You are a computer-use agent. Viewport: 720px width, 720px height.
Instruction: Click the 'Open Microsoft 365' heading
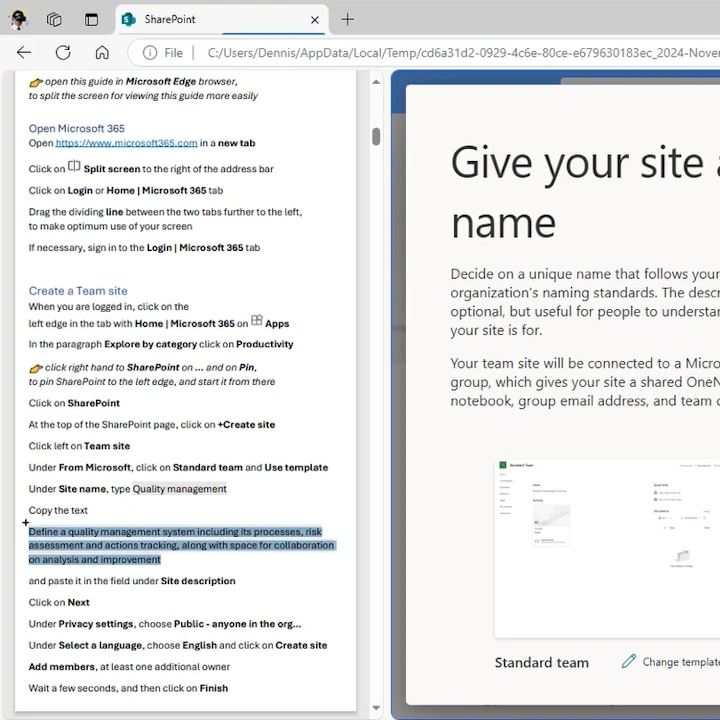(77, 129)
